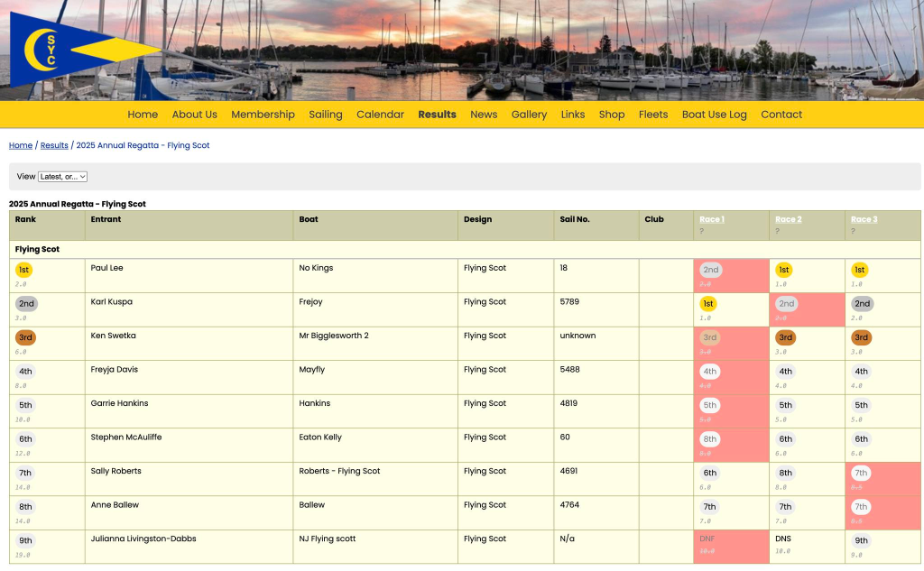Click the Home breadcrumb link

[x=21, y=145]
